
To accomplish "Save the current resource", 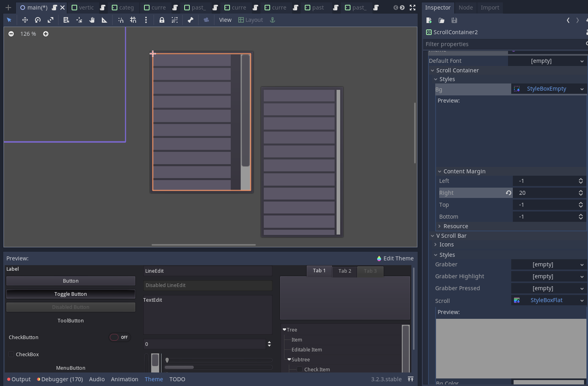I will 454,20.
